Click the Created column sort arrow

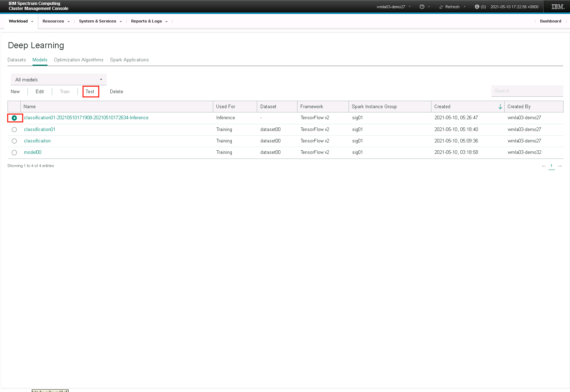click(x=500, y=106)
